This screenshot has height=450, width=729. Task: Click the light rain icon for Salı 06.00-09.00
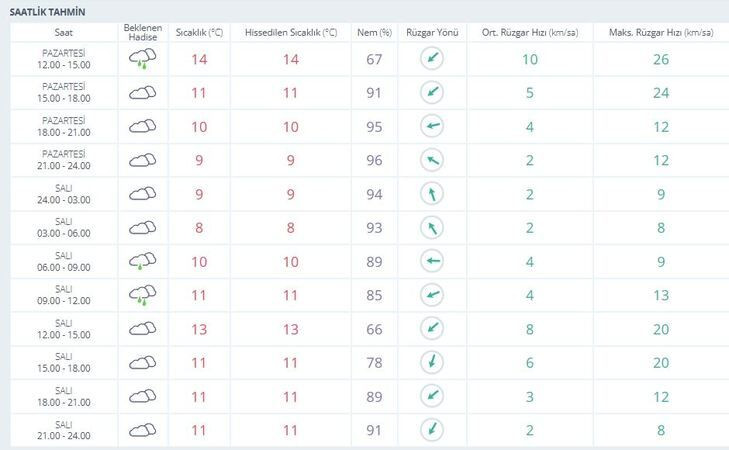(x=143, y=261)
